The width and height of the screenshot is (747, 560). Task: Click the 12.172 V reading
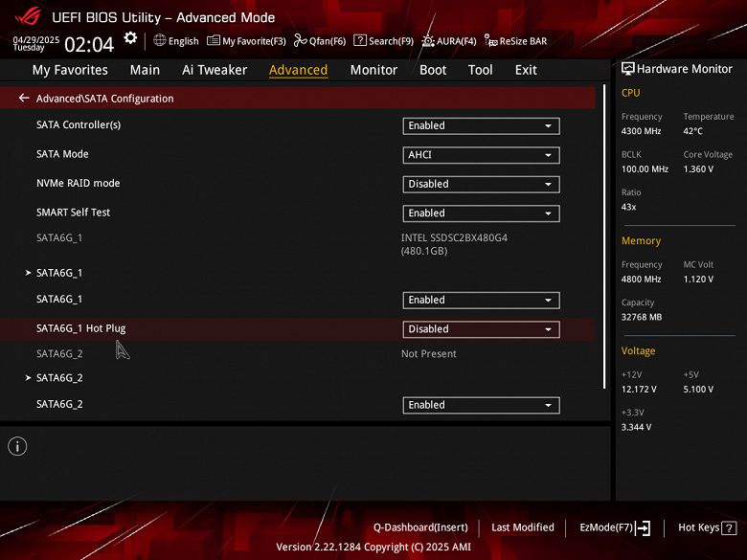(639, 390)
